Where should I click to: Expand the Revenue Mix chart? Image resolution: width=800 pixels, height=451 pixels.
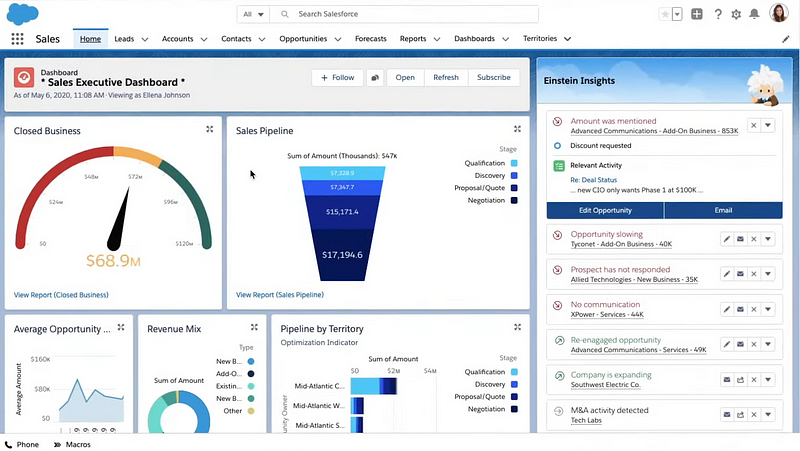click(x=254, y=328)
